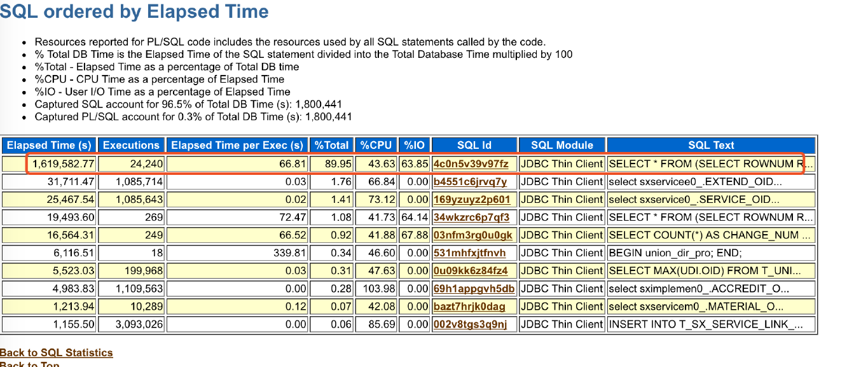Select the 03nfm3rg0u0gk SQL Id link
The image size is (868, 367).
point(472,235)
